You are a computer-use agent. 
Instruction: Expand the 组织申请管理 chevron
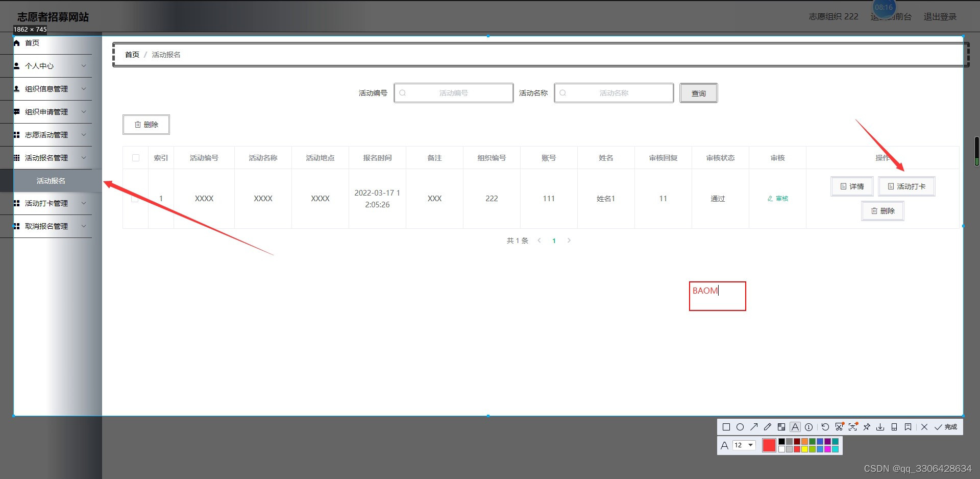[84, 112]
